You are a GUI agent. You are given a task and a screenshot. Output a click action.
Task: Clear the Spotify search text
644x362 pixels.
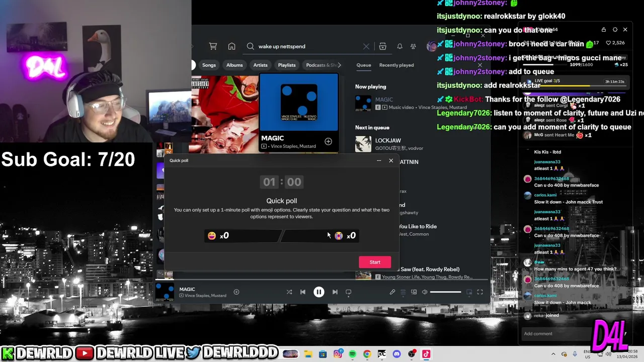pos(366,46)
